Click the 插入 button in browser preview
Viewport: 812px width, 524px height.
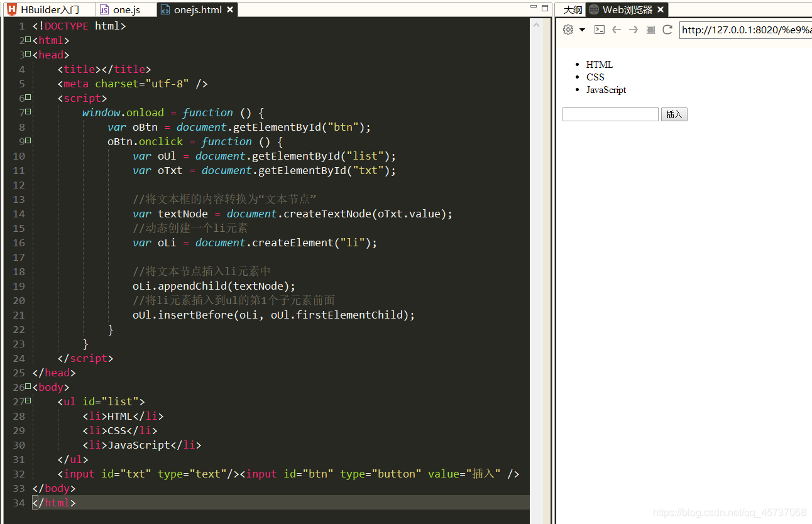pyautogui.click(x=674, y=114)
